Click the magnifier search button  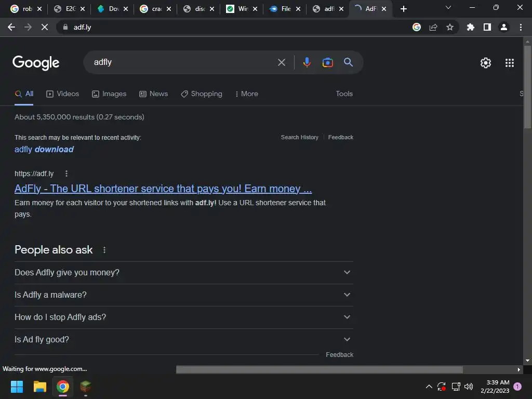348,62
